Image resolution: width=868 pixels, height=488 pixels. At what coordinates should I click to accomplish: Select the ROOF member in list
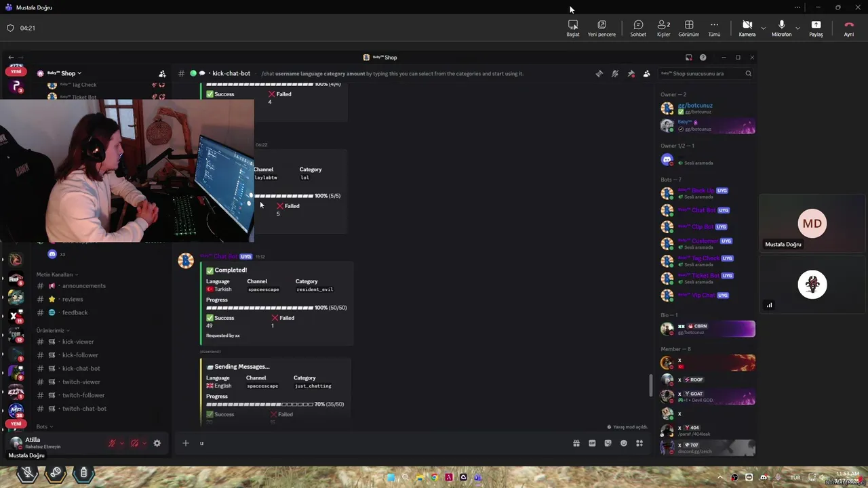(x=707, y=380)
